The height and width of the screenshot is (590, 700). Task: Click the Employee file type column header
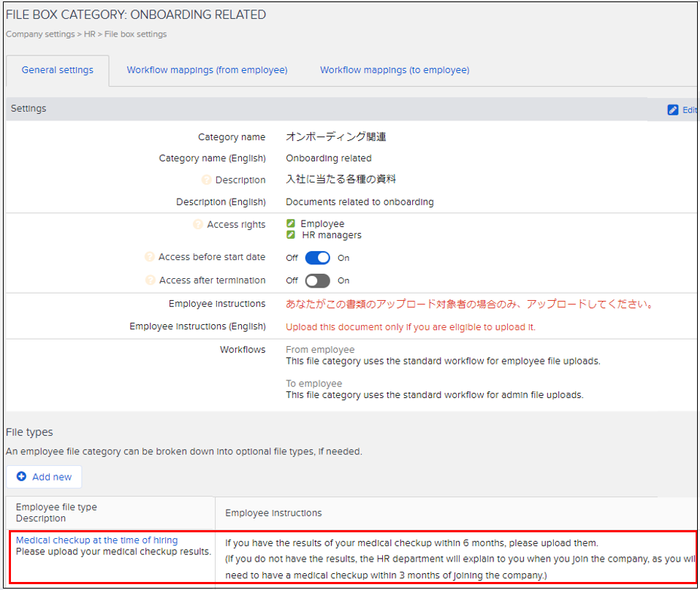coord(56,507)
